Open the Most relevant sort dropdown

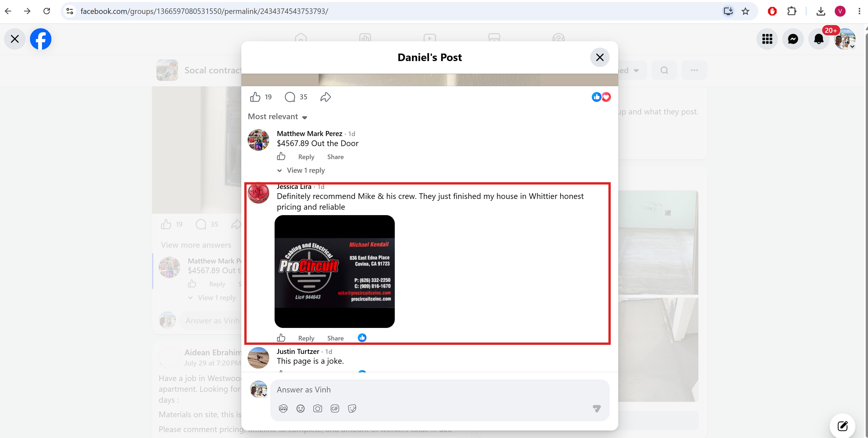coord(278,116)
